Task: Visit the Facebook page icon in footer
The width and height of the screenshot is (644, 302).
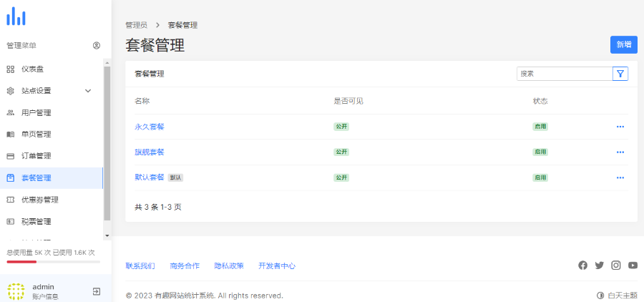Action: (582, 266)
